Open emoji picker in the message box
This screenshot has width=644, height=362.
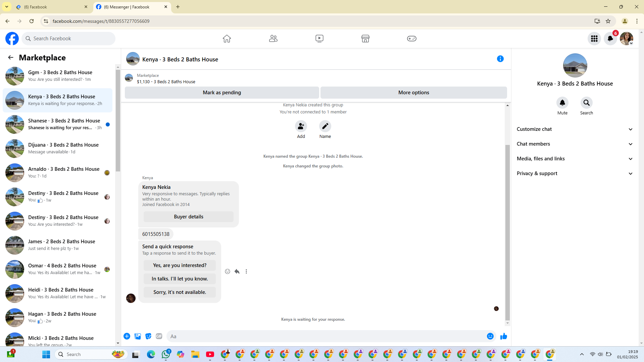(490, 336)
